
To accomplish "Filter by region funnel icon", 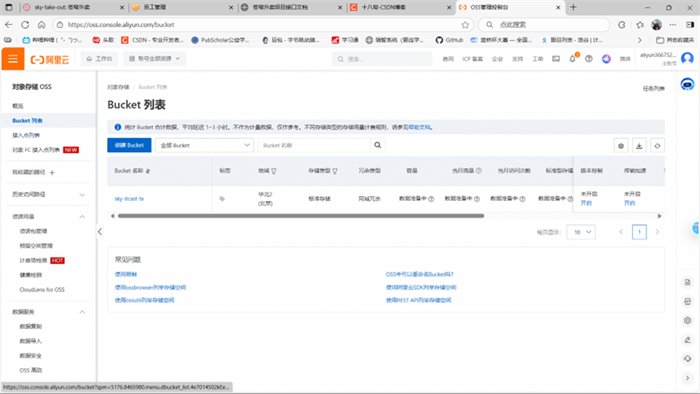I will coord(274,171).
